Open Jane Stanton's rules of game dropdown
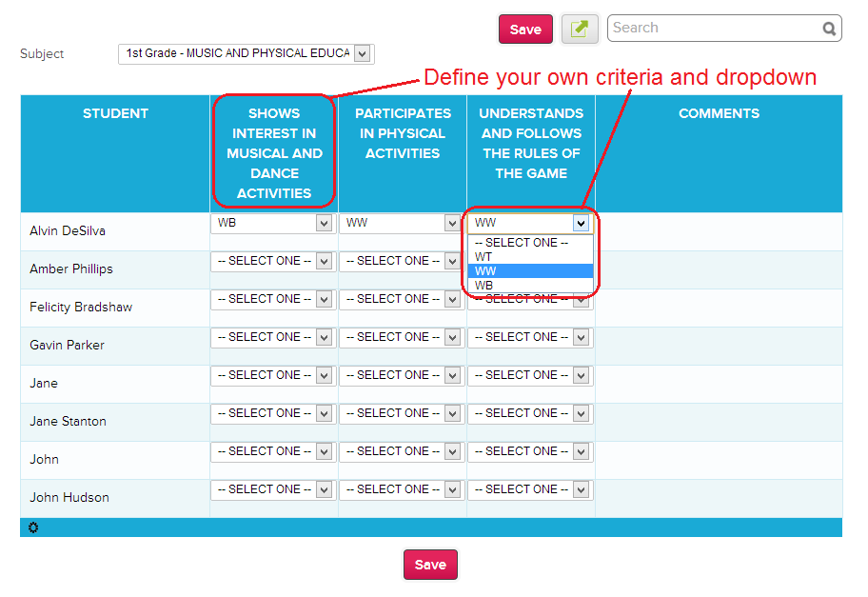 tap(530, 413)
